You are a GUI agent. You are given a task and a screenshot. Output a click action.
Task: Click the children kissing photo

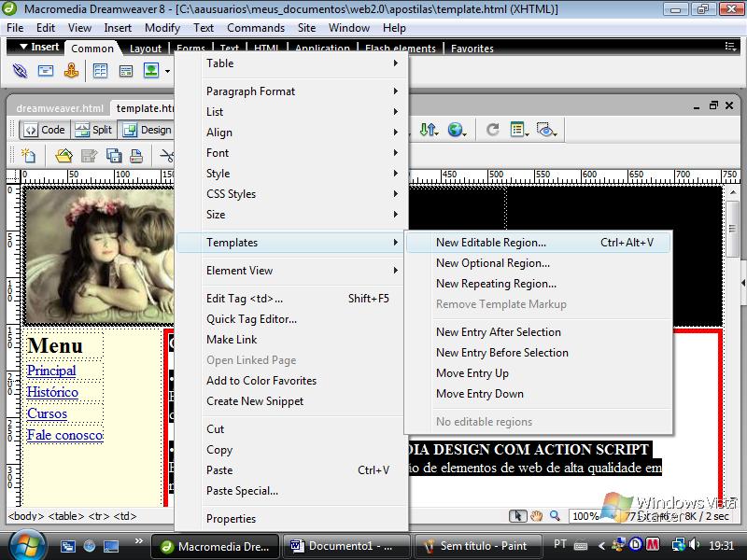click(x=98, y=252)
